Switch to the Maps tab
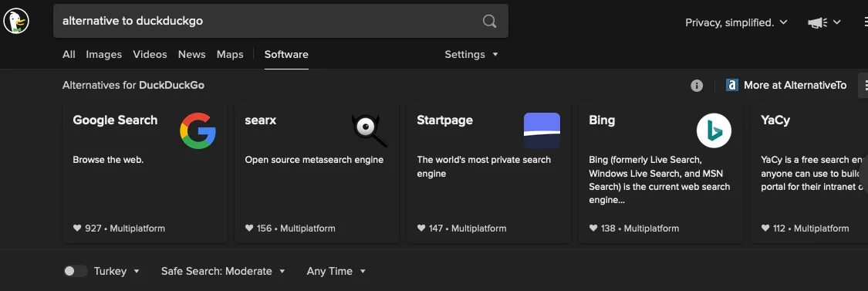Screen dimensions: 868x291 pyautogui.click(x=230, y=54)
